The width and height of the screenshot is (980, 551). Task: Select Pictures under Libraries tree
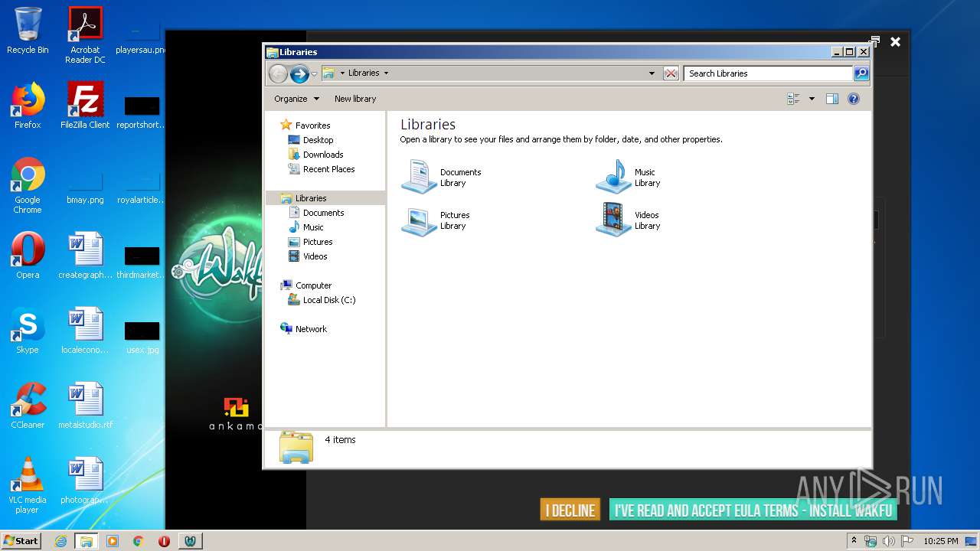[317, 242]
